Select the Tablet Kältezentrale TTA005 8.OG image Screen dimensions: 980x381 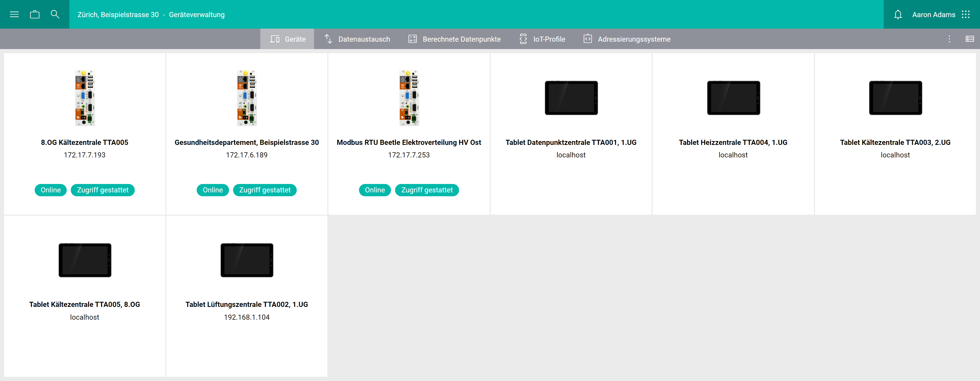[85, 260]
